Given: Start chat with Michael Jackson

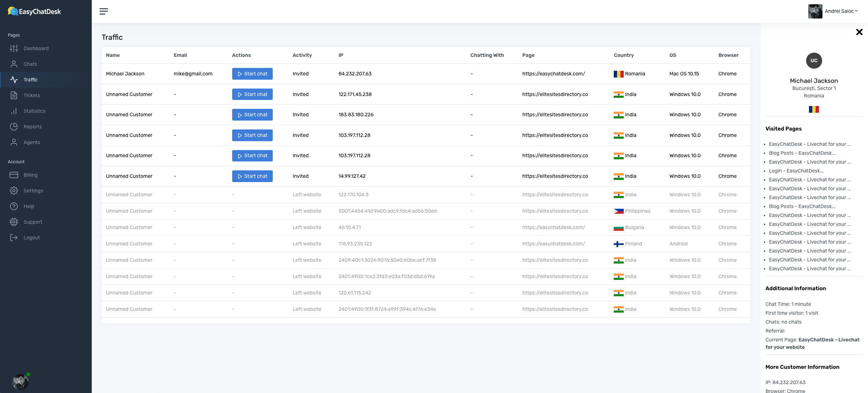Looking at the screenshot, I should point(252,74).
